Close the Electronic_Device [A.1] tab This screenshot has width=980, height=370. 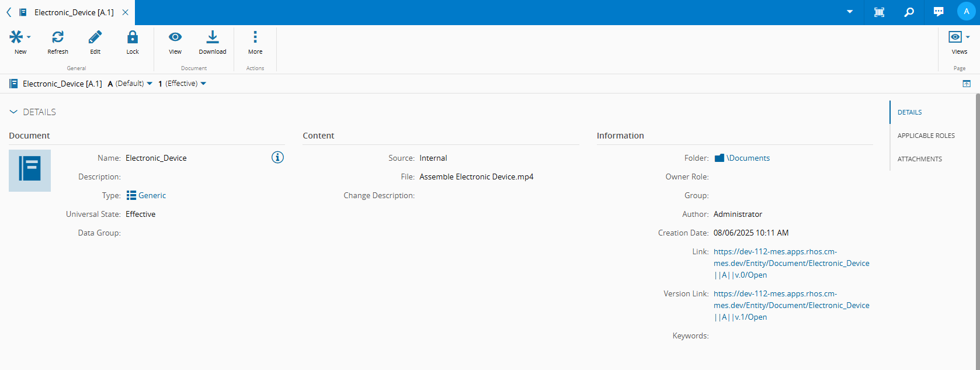pos(125,12)
